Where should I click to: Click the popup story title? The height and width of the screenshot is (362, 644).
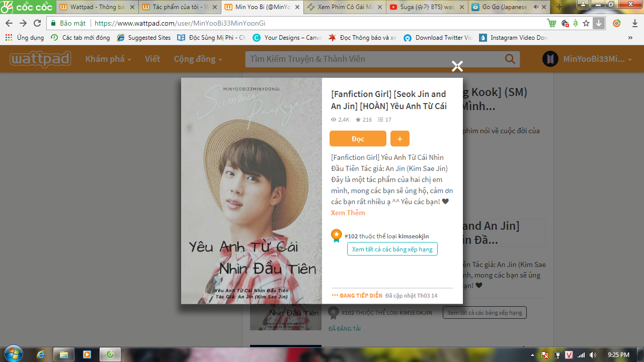(389, 100)
